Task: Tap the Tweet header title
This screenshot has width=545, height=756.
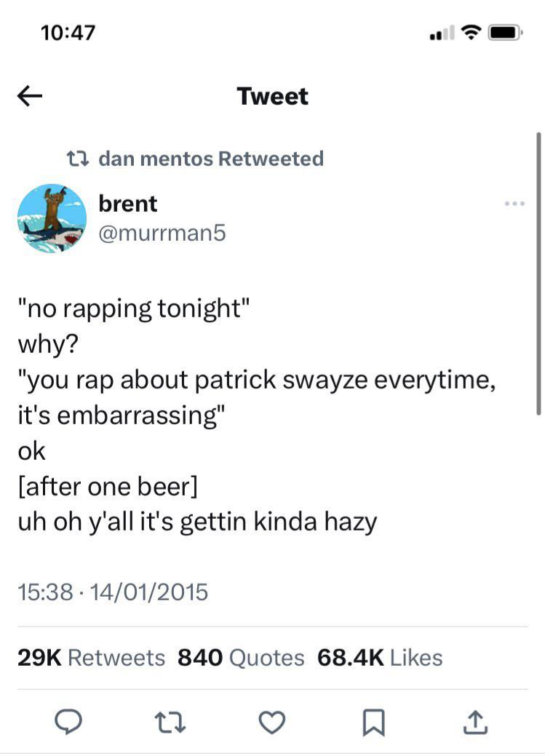Action: [272, 96]
